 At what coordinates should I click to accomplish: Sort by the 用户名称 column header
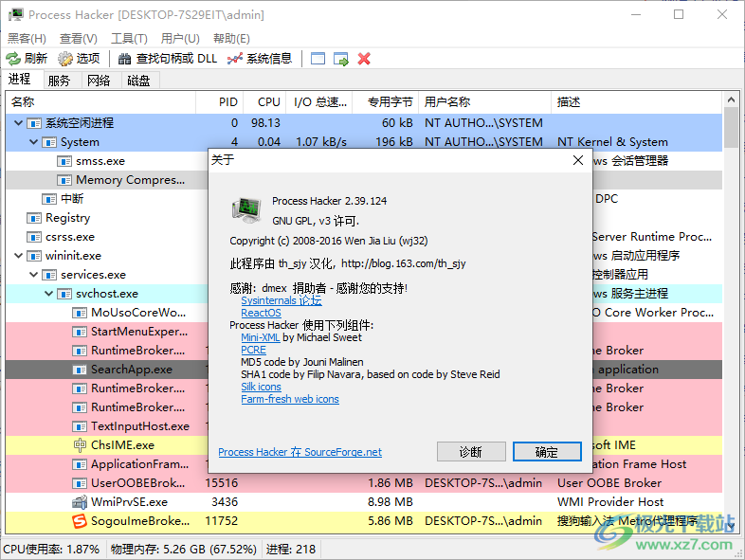click(485, 102)
